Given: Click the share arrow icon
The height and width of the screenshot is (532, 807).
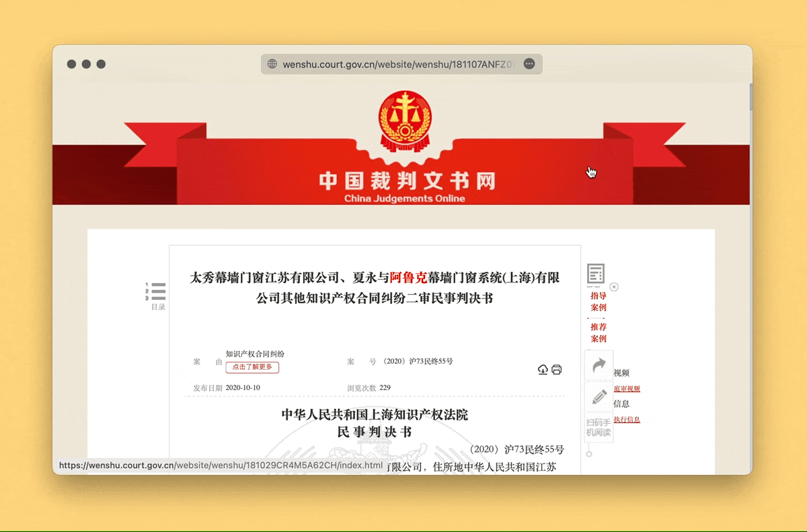Looking at the screenshot, I should click(x=599, y=366).
